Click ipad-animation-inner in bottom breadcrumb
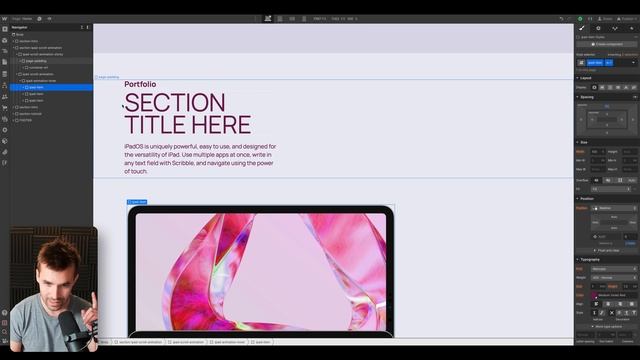This screenshot has height=360, width=640. pos(229,342)
